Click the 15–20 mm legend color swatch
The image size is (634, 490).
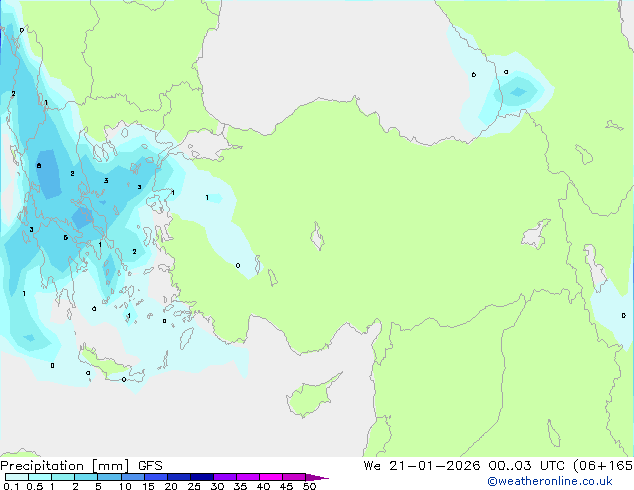155,477
